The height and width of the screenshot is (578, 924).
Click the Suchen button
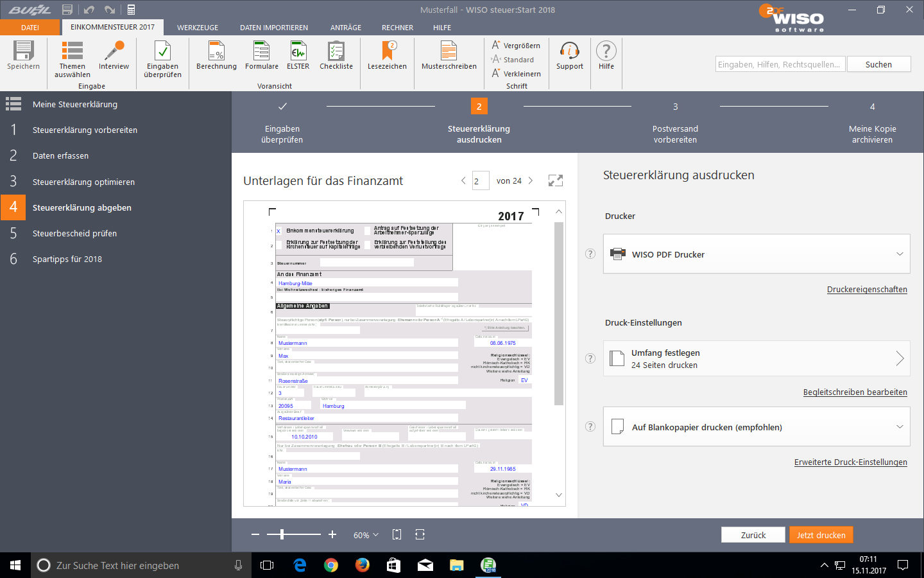[878, 64]
